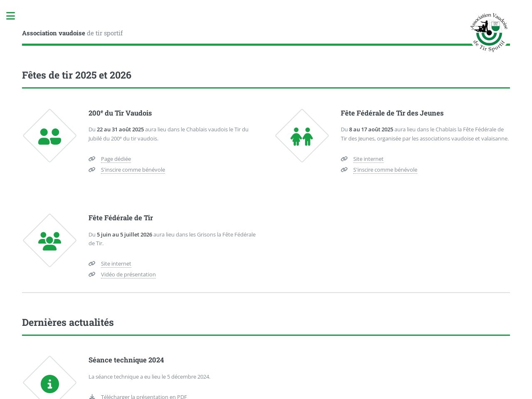Click the chain icon next to Vidéo de présentation
This screenshot has height=399, width=532.
pos(92,274)
